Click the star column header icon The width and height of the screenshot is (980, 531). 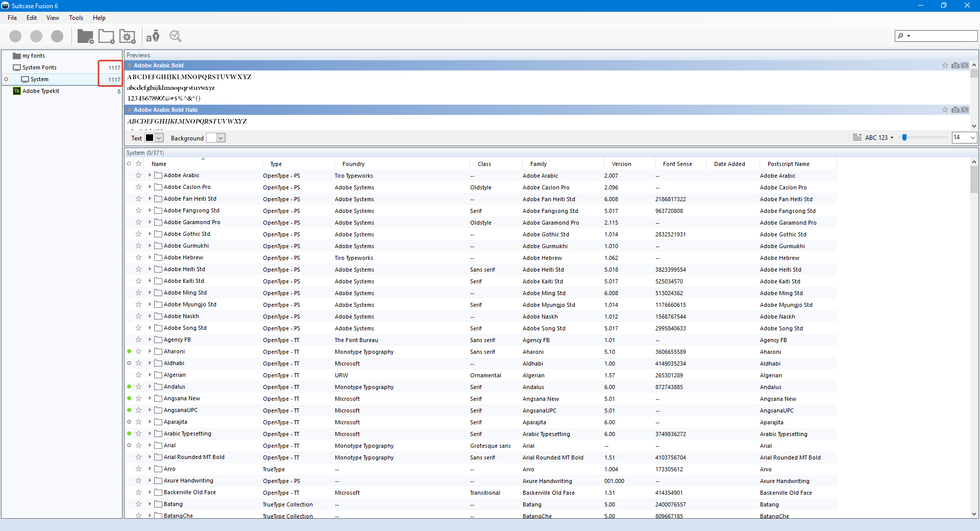coord(138,164)
